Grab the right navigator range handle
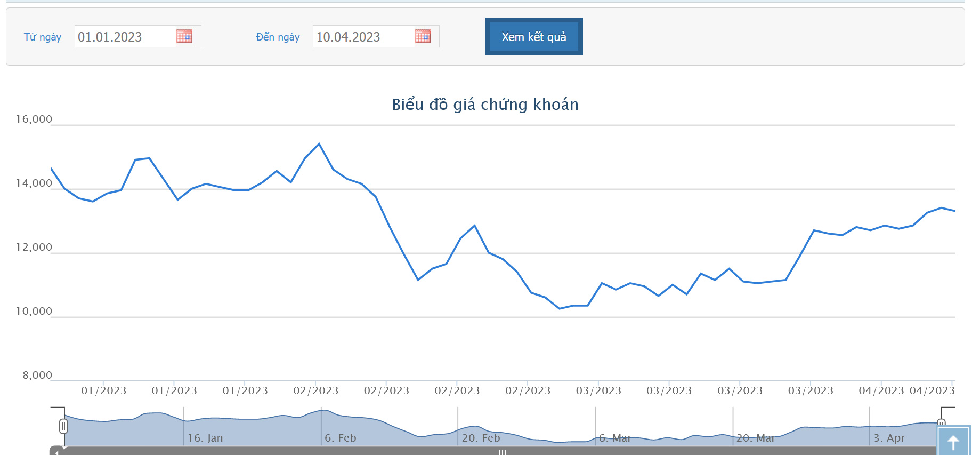 (941, 424)
